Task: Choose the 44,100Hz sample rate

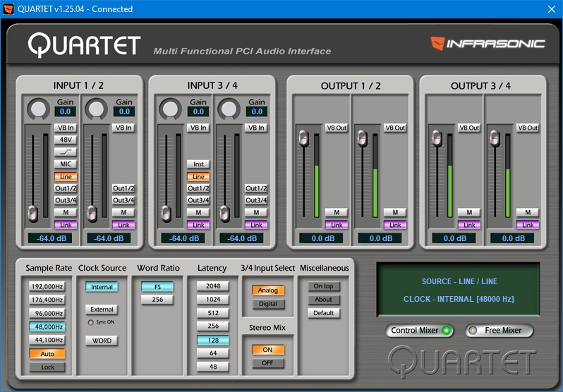Action: [x=47, y=340]
